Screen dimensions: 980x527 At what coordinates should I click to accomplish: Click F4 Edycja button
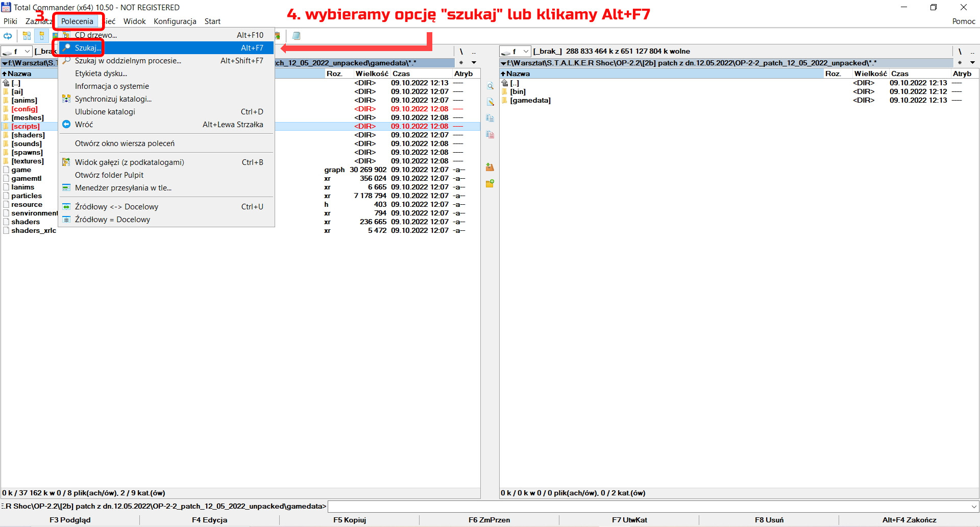[x=210, y=520]
